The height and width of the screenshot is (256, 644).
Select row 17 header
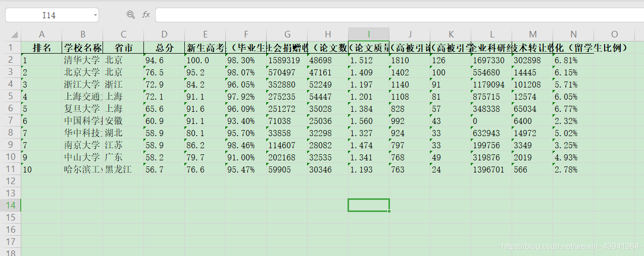(11, 241)
